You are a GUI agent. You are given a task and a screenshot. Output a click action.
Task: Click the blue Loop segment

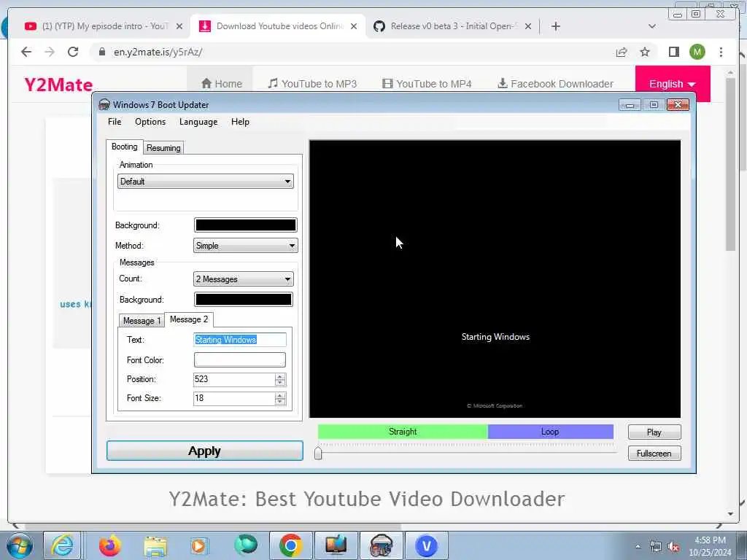pos(550,432)
